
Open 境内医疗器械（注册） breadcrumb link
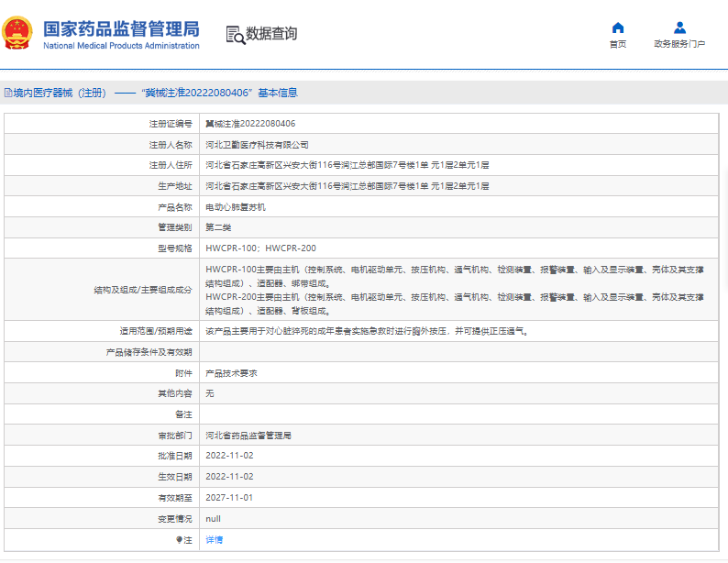click(x=60, y=93)
